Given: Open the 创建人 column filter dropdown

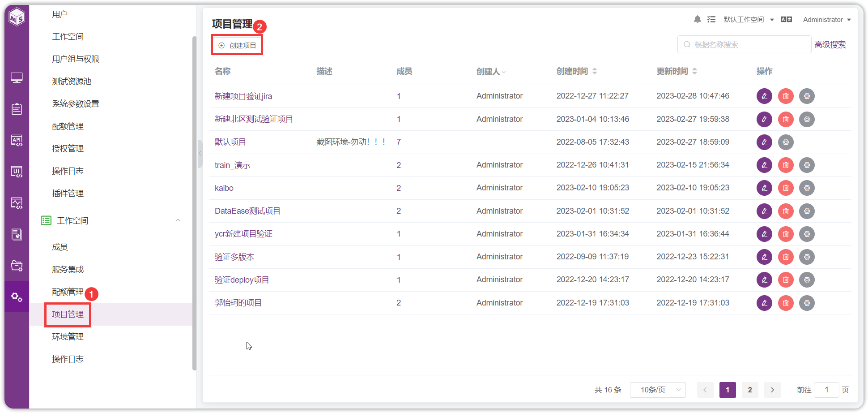Looking at the screenshot, I should click(x=504, y=72).
